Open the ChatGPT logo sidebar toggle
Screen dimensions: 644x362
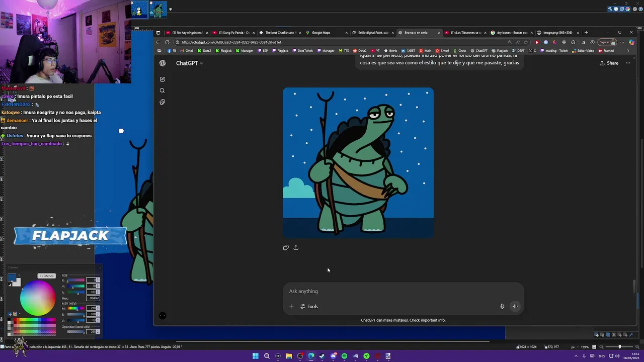click(163, 63)
